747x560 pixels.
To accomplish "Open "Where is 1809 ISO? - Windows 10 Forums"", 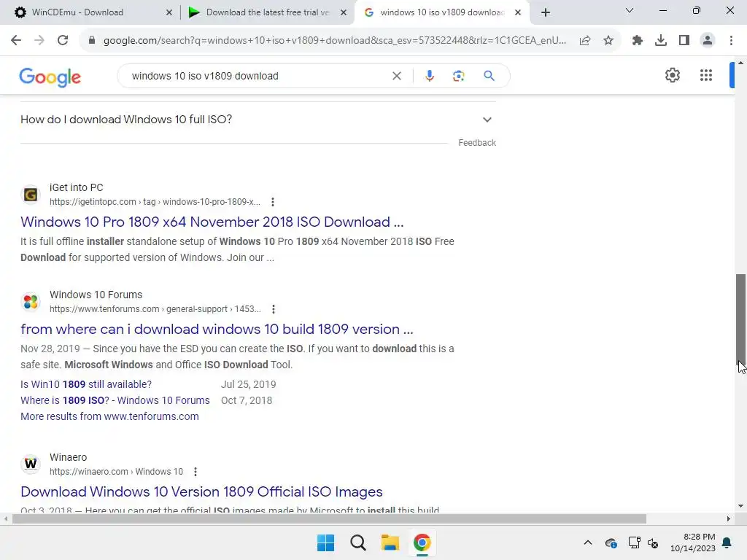I will pyautogui.click(x=115, y=400).
